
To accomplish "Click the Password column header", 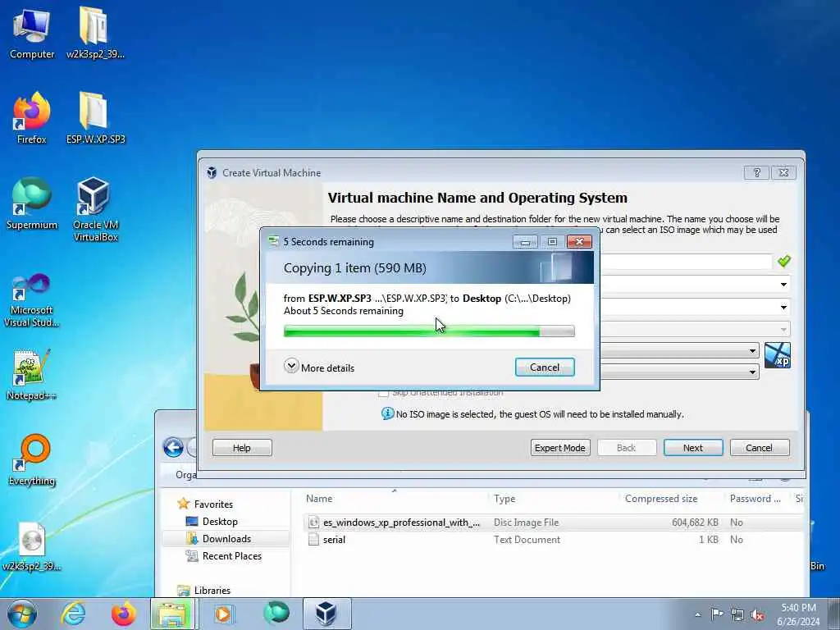I will click(x=755, y=499).
